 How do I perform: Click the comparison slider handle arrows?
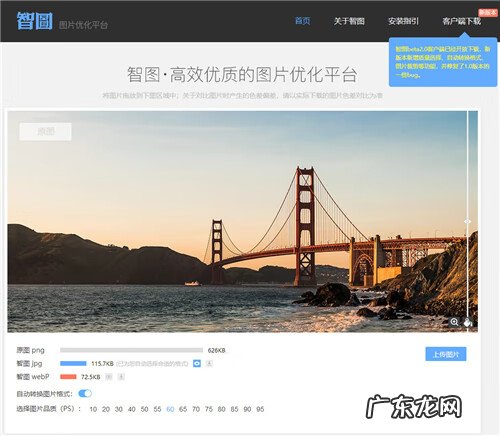pyautogui.click(x=467, y=221)
